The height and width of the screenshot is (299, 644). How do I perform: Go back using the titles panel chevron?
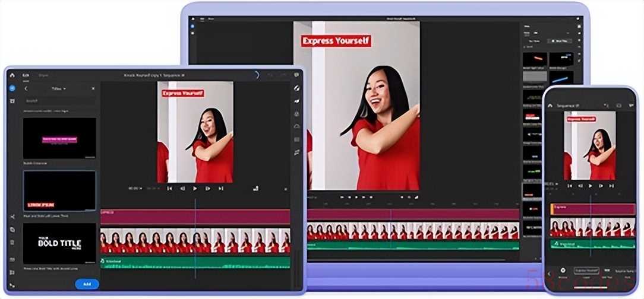click(26, 88)
